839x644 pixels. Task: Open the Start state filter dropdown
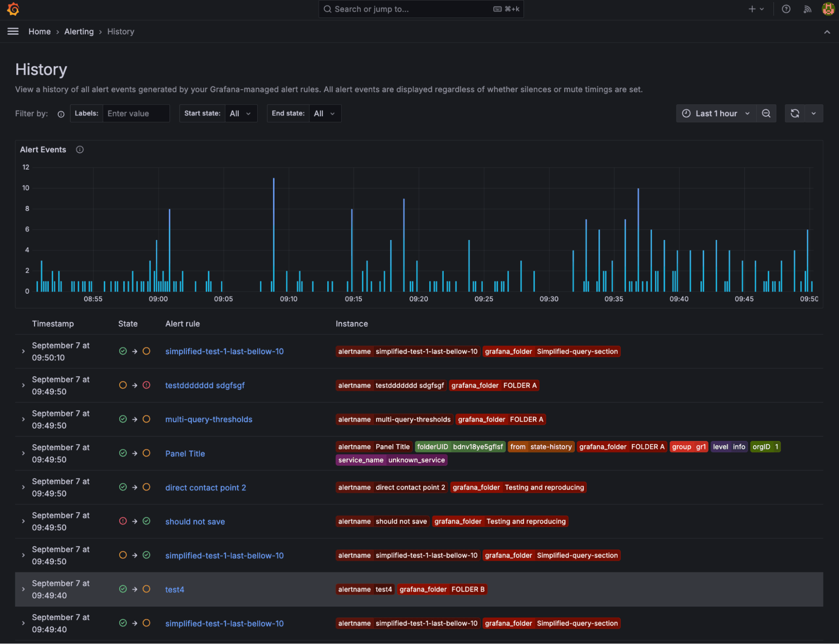point(241,113)
